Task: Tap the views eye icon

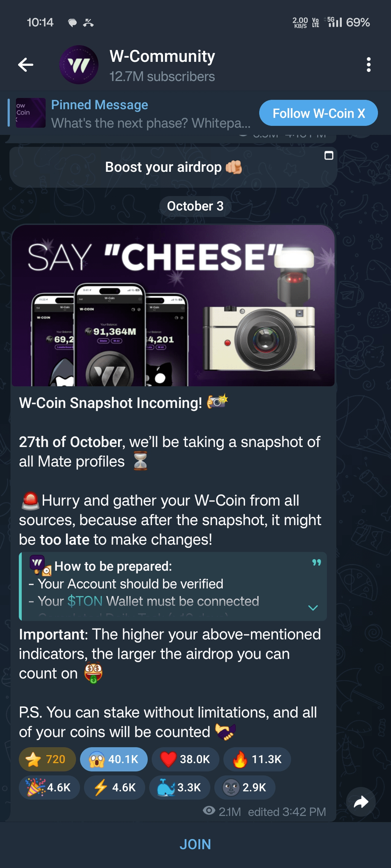Action: click(x=209, y=810)
